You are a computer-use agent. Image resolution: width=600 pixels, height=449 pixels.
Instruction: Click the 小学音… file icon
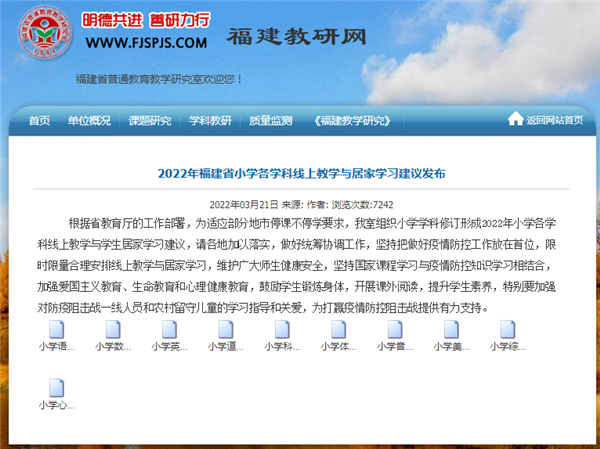click(395, 330)
